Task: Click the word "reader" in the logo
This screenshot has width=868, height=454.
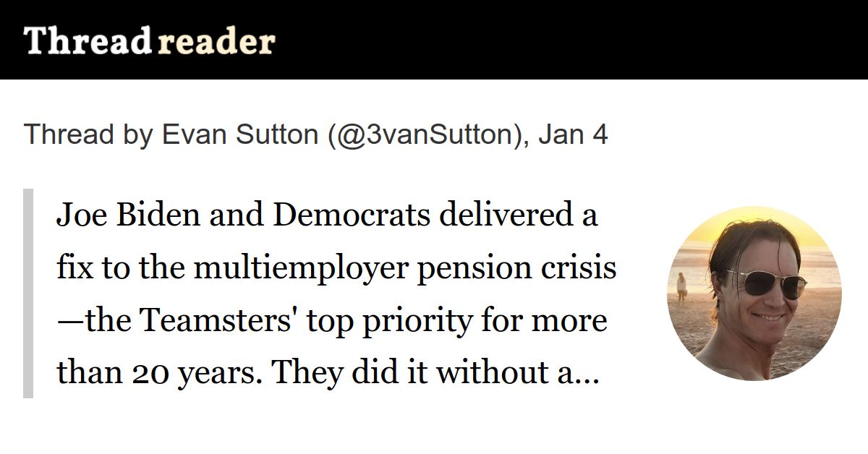Action: [x=216, y=42]
